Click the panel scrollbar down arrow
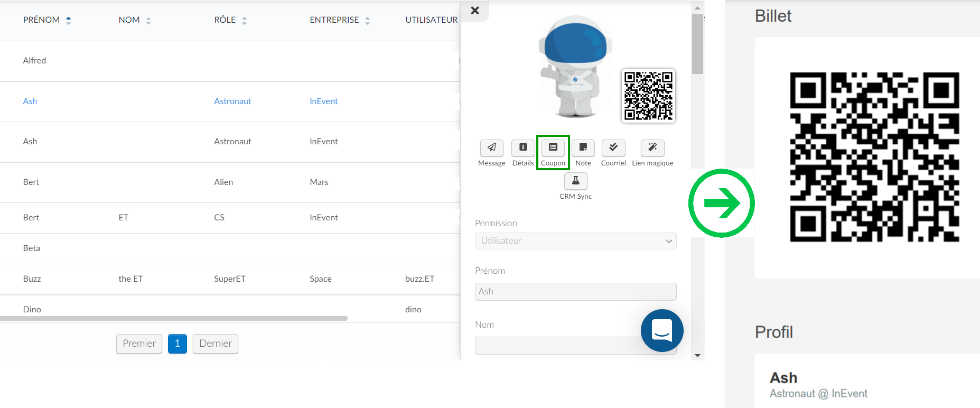Viewport: 980px width, 408px height. coord(697,356)
